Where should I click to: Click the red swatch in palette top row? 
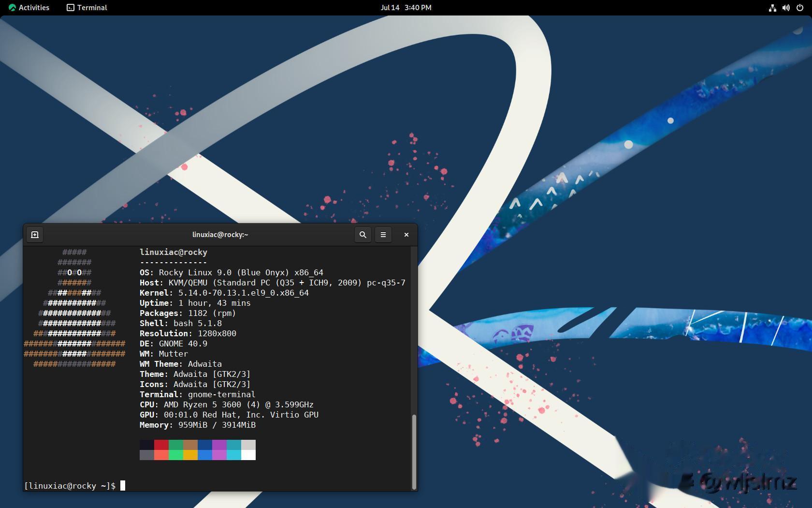pyautogui.click(x=161, y=445)
